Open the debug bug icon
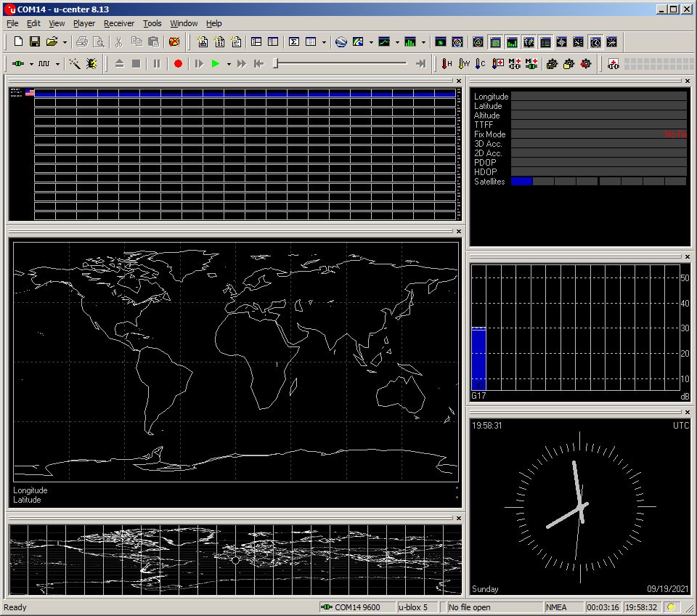 pyautogui.click(x=91, y=64)
